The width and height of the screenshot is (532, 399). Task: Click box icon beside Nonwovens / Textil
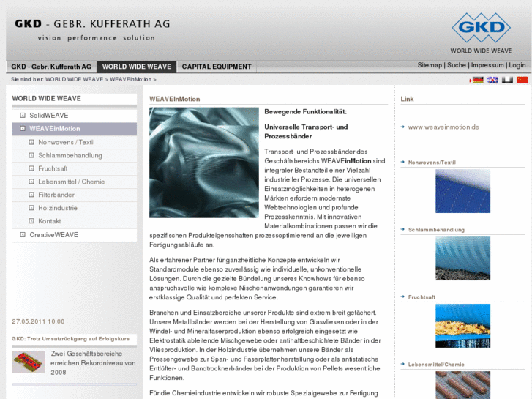point(31,142)
